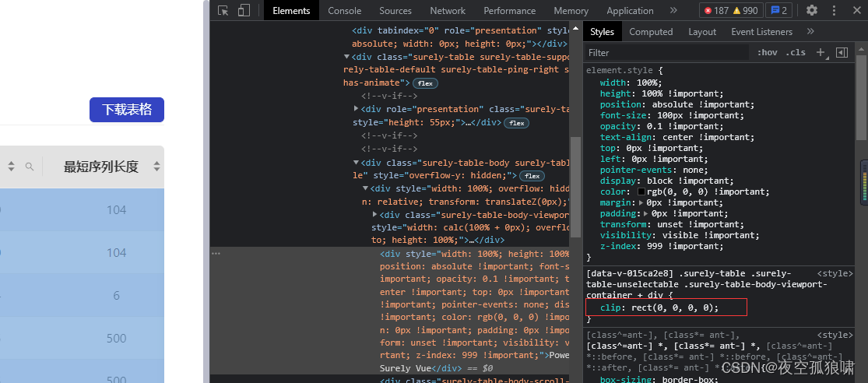868x383 pixels.
Task: Click the position: absolute declaration
Action: [677, 104]
